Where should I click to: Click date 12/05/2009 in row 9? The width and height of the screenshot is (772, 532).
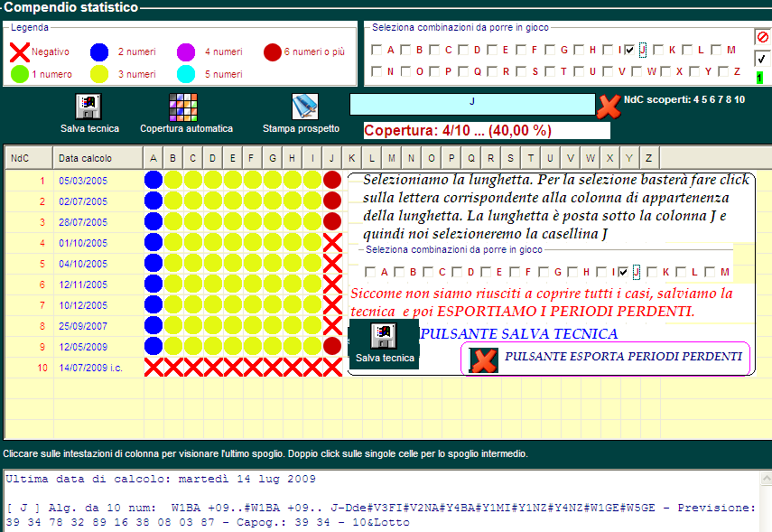[83, 347]
